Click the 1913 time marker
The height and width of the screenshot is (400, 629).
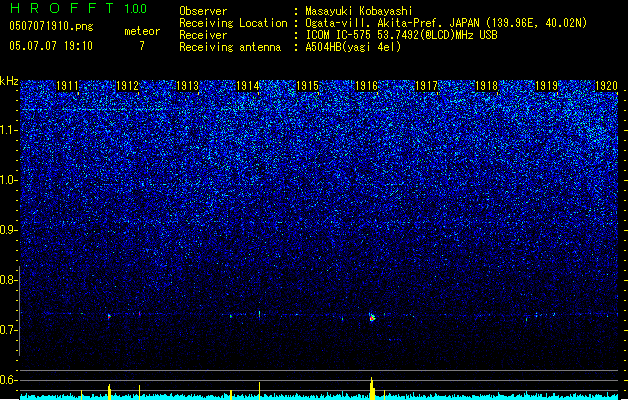point(187,86)
